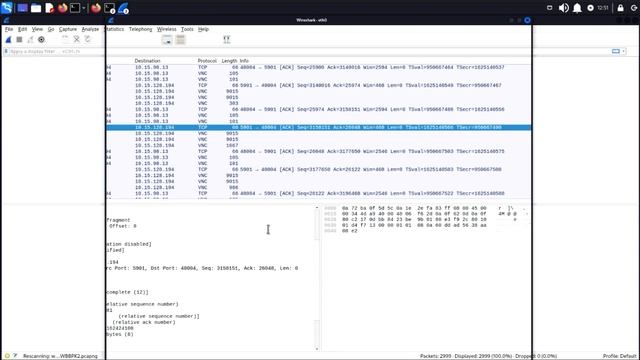This screenshot has height=360, width=640.
Task: Open the Analyze menu
Action: (x=90, y=29)
